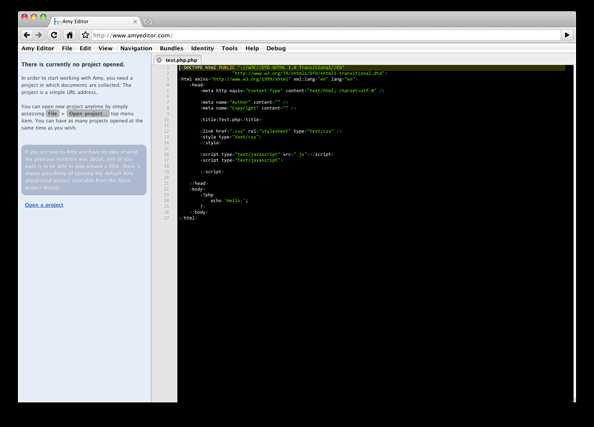Screen dimensions: 594x427
Task: Open the Tools menu
Action: tap(230, 48)
